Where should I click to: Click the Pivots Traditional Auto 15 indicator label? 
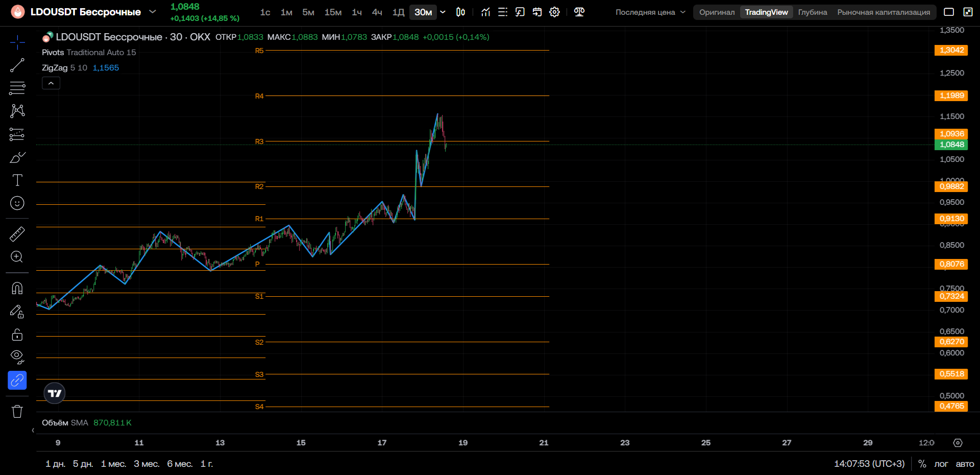[x=89, y=52]
